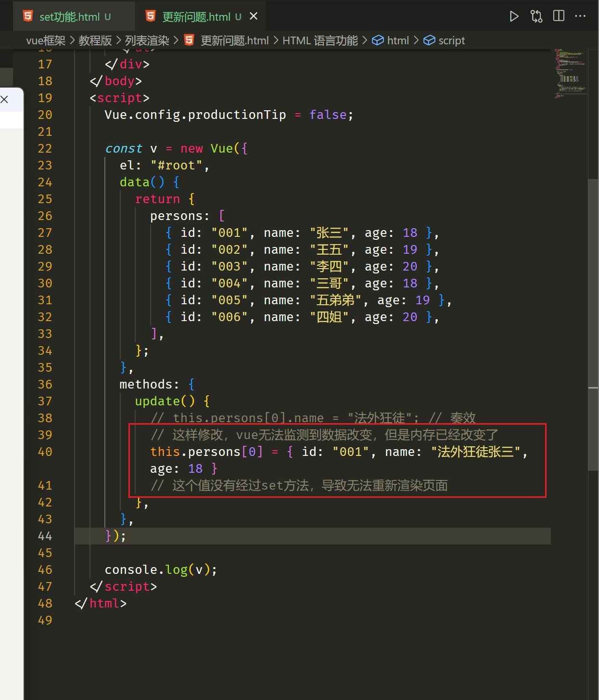Click the name "三哥" on line 30

tap(330, 283)
